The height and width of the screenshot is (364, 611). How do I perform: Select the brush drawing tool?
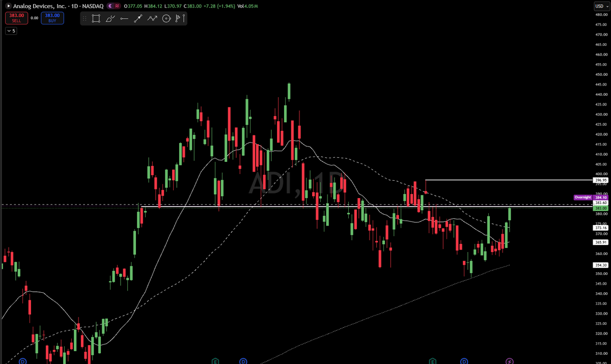(x=110, y=19)
